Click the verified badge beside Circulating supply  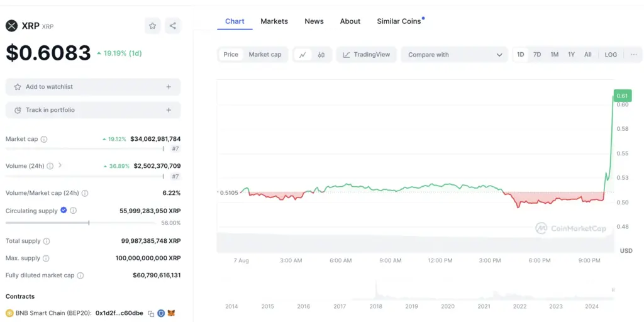(x=64, y=210)
